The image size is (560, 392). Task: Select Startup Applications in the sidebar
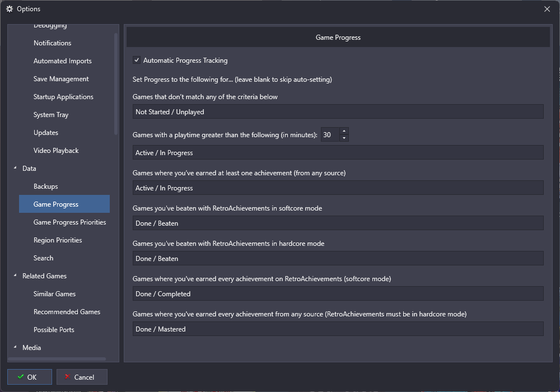[63, 97]
